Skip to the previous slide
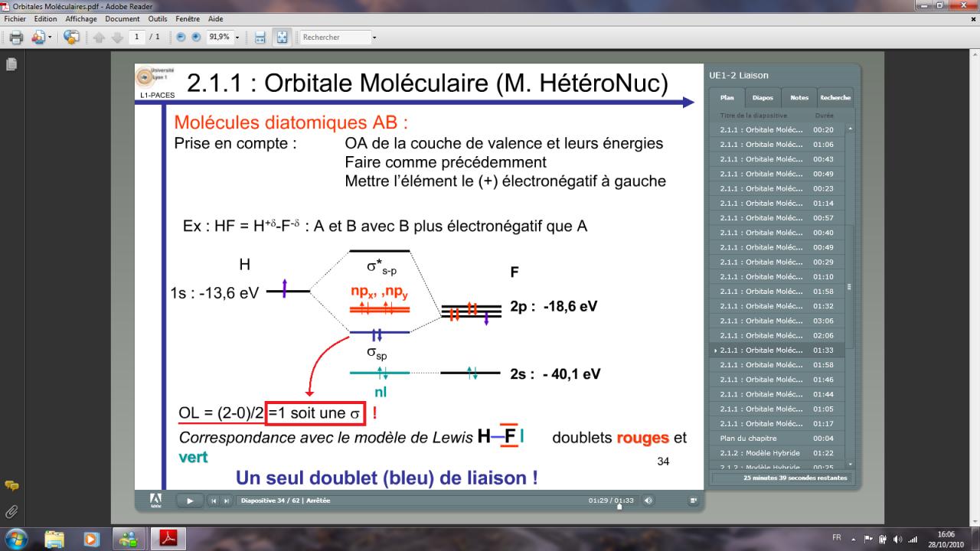The width and height of the screenshot is (980, 551). pos(214,500)
